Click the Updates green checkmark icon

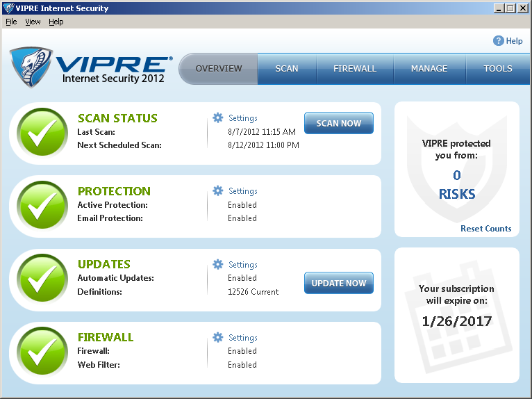click(42, 279)
